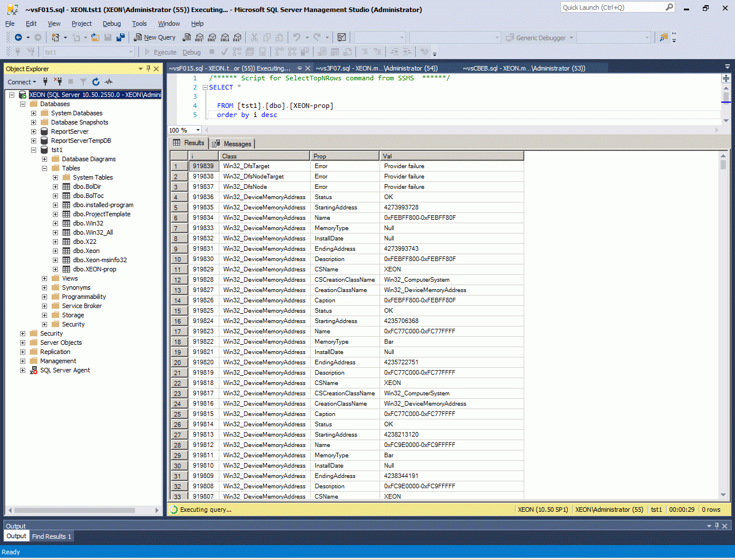Screen dimensions: 735x560
Task: Click the New Project toolbar icon
Action: 56,37
